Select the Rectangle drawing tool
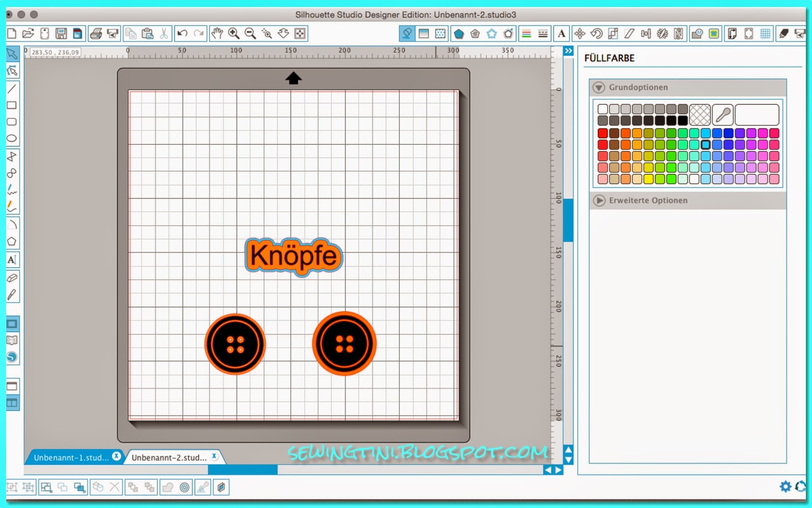The width and height of the screenshot is (812, 508). (x=13, y=105)
